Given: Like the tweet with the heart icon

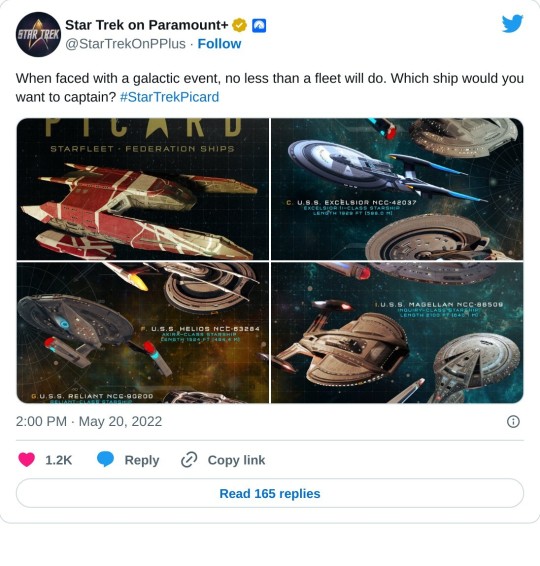Looking at the screenshot, I should pos(26,460).
